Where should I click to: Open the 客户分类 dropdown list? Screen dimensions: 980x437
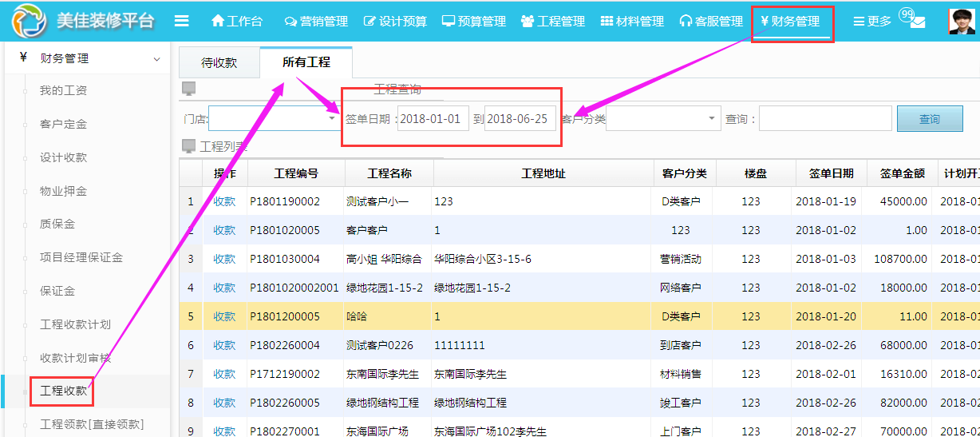[712, 119]
